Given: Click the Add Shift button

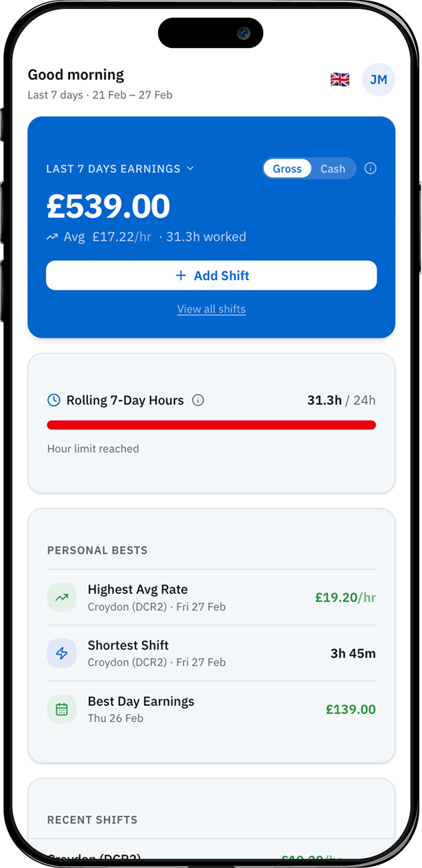Looking at the screenshot, I should 211,275.
